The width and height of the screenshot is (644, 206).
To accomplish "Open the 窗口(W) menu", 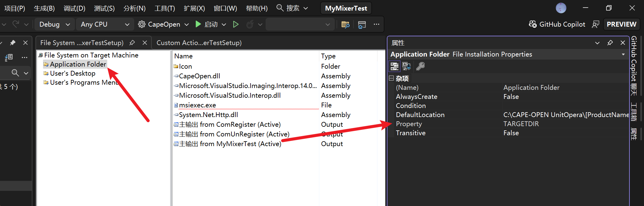I will tap(225, 8).
